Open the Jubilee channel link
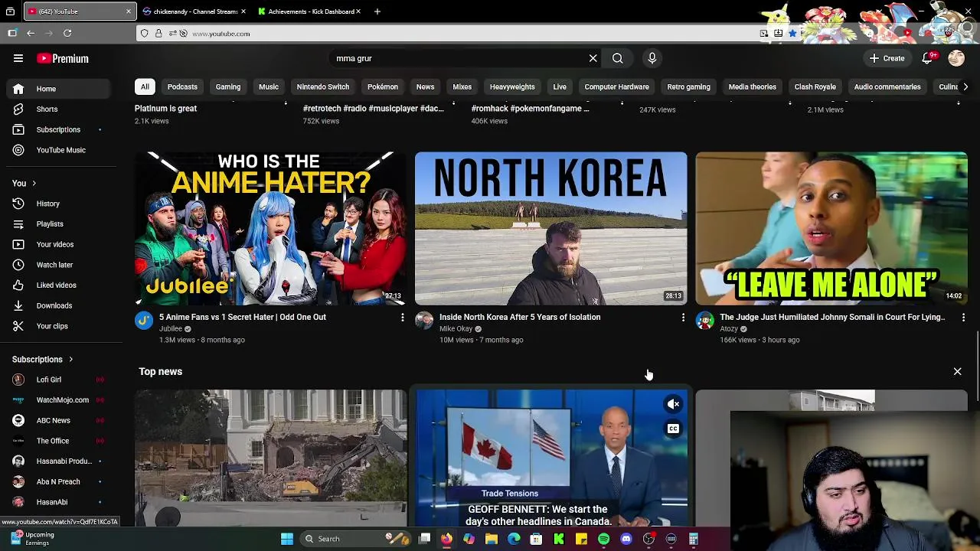Viewport: 980px width, 551px height. click(x=171, y=329)
